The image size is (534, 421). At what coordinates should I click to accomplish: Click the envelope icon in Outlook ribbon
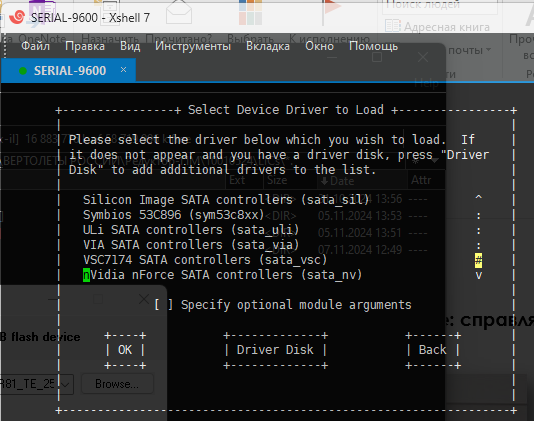pos(179,12)
